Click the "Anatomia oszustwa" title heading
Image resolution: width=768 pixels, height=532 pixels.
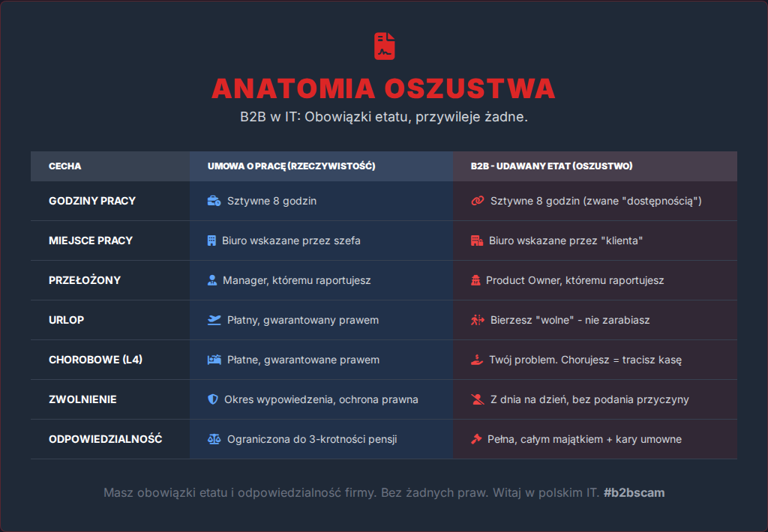click(x=383, y=88)
